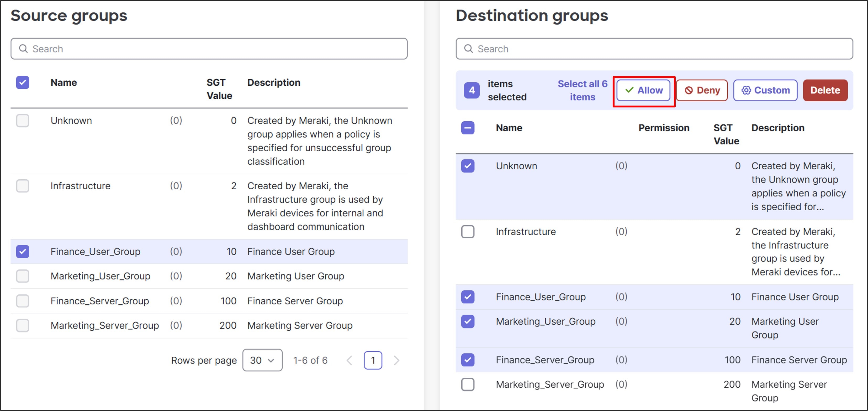
Task: Focus the Source groups search field
Action: click(209, 49)
